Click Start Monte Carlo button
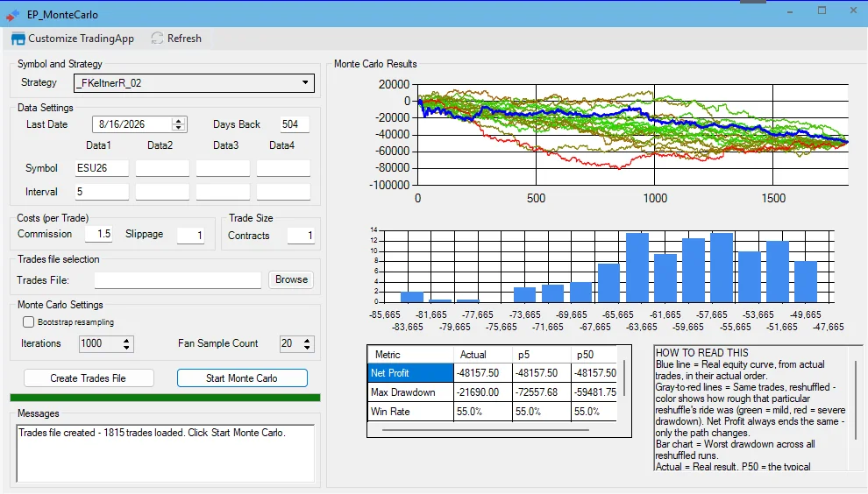This screenshot has width=868, height=494. click(x=242, y=378)
